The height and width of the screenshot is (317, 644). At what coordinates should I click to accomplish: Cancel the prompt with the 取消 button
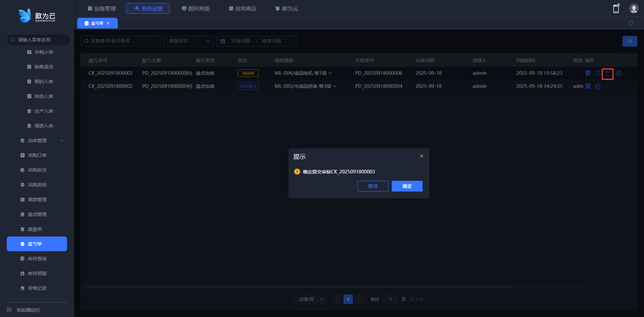(x=373, y=186)
